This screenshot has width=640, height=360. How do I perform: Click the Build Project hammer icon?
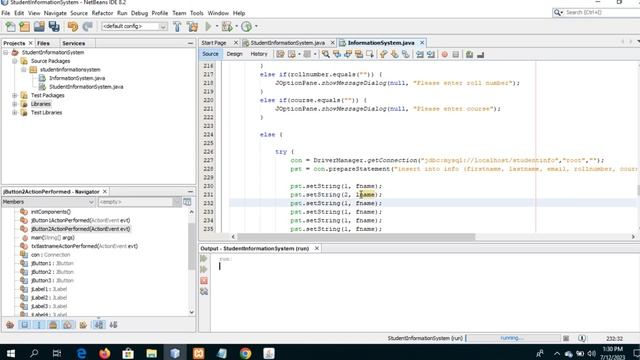177,27
